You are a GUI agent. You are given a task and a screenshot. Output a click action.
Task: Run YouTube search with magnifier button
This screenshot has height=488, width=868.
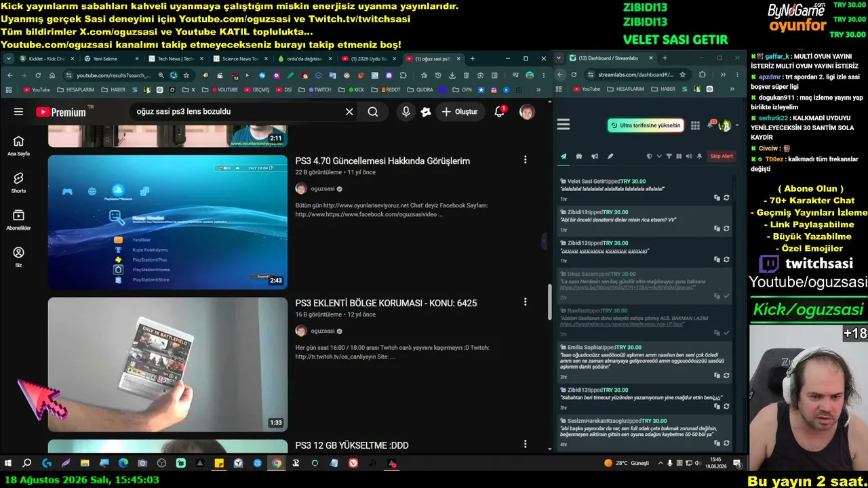[x=373, y=112]
